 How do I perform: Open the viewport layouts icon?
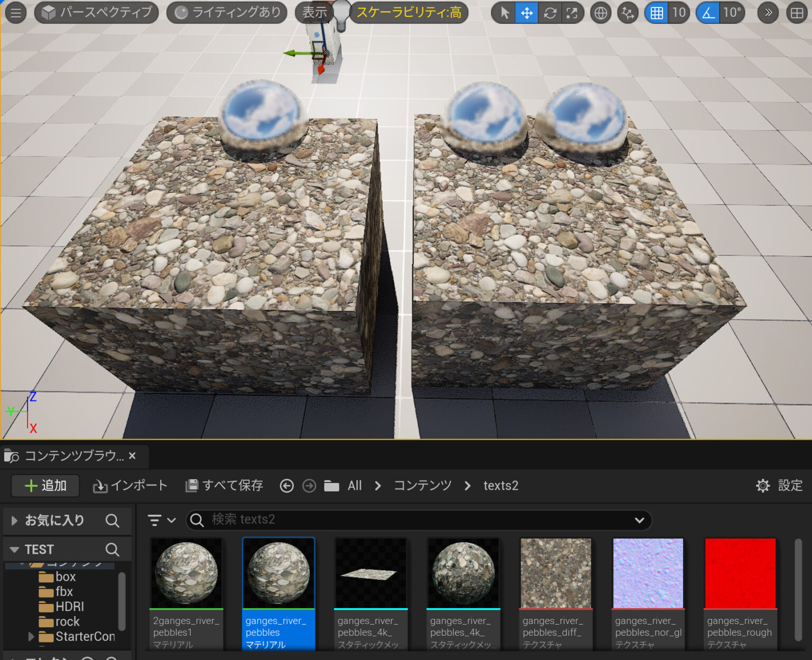(796, 13)
